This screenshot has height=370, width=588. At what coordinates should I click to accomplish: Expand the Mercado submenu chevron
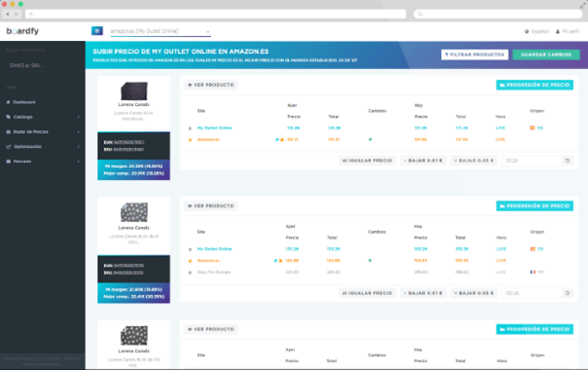coord(78,161)
